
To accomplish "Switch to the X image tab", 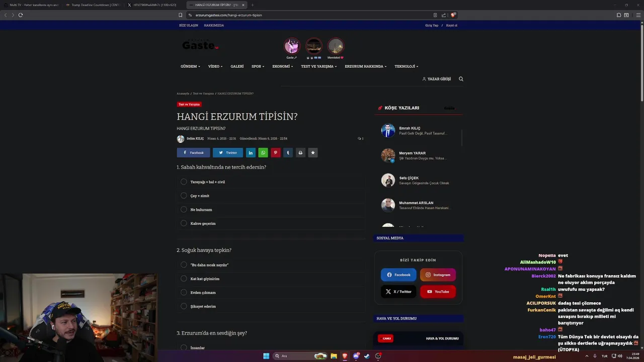I will click(154, 5).
